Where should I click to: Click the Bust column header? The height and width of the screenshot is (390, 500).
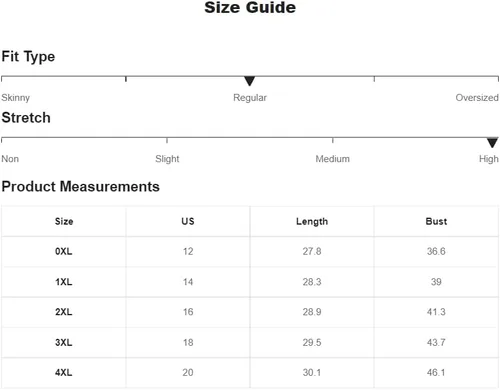[436, 221]
